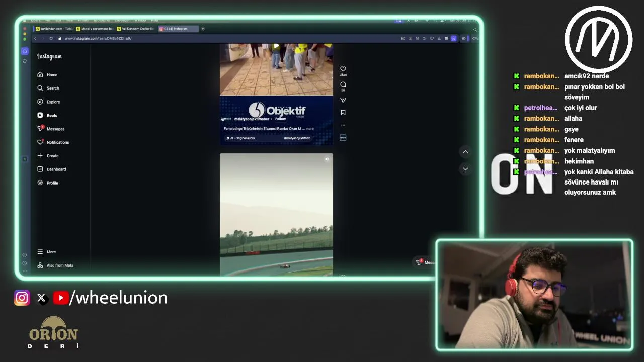Screen dimensions: 644x362
Task: Reload the Instagram page
Action: pos(51,39)
